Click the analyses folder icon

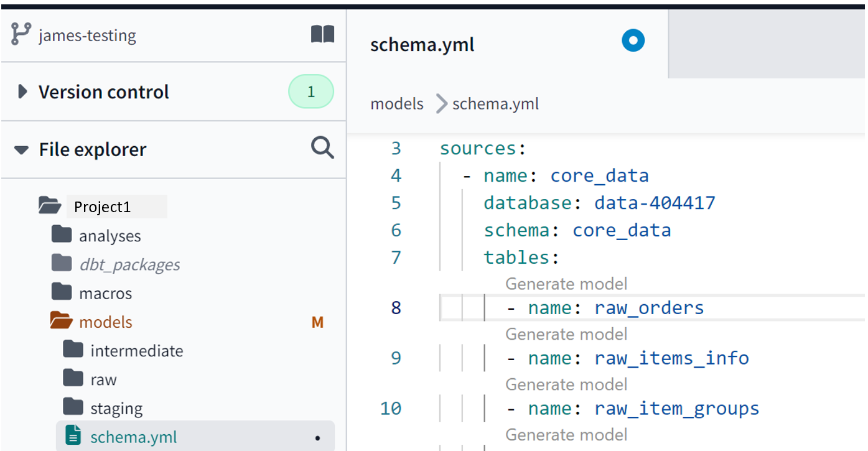pos(62,235)
